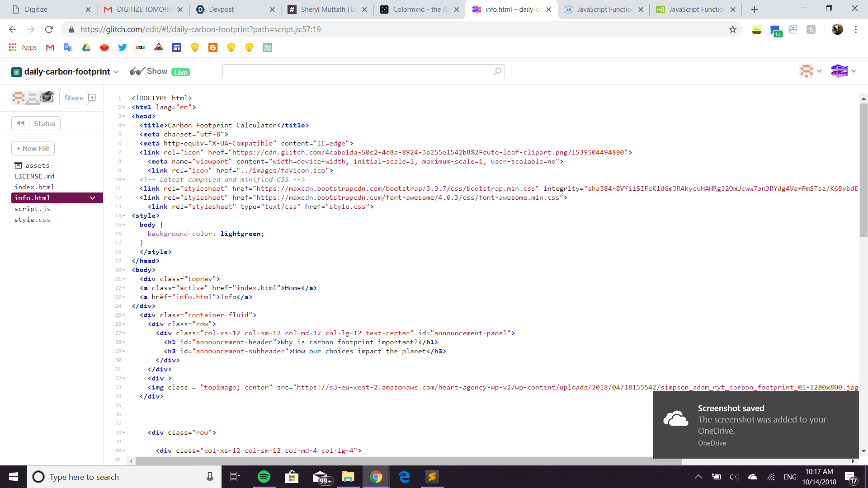Open the fish avatar user menu dropdown
This screenshot has height=488, width=868.
(854, 71)
